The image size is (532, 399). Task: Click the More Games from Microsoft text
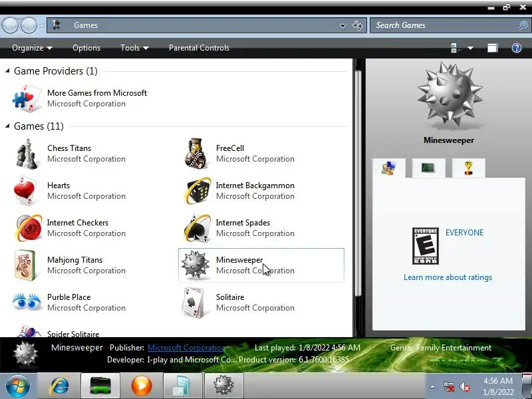click(x=97, y=93)
